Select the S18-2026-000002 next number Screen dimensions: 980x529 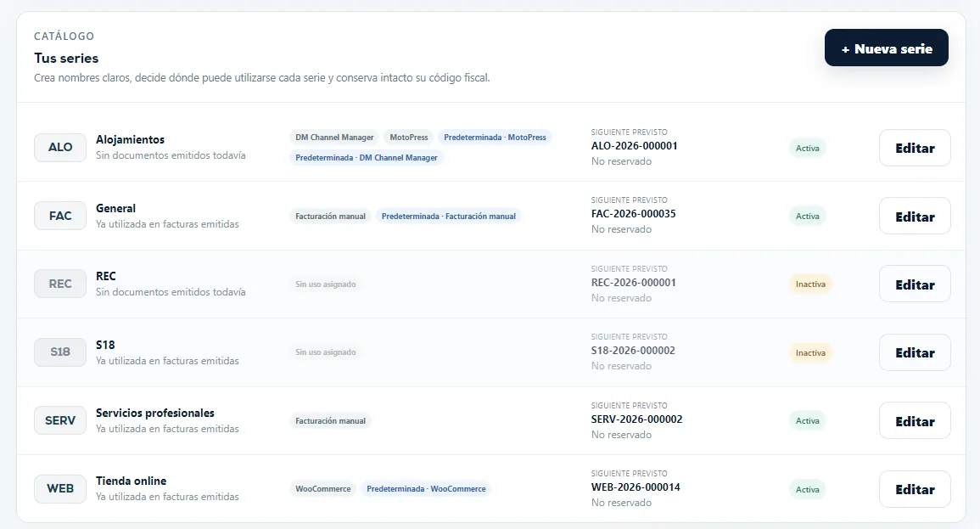pos(633,351)
